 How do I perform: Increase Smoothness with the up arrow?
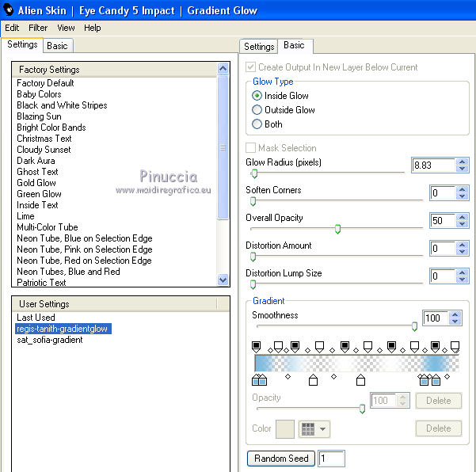(x=455, y=314)
